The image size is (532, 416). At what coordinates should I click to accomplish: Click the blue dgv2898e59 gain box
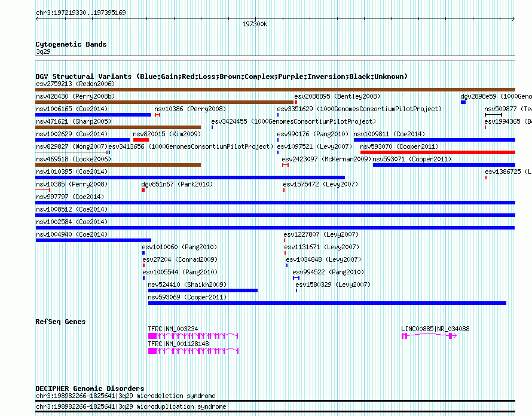click(463, 102)
